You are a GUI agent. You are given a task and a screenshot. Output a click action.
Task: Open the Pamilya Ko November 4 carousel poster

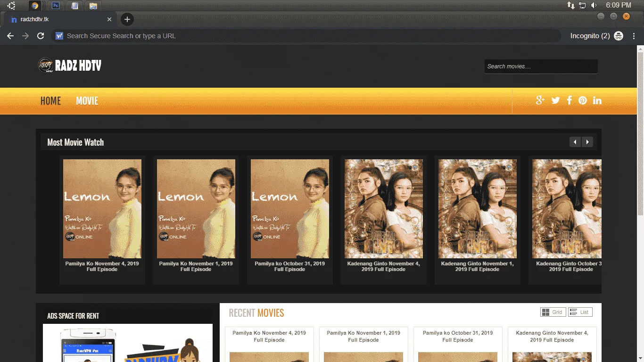(102, 209)
